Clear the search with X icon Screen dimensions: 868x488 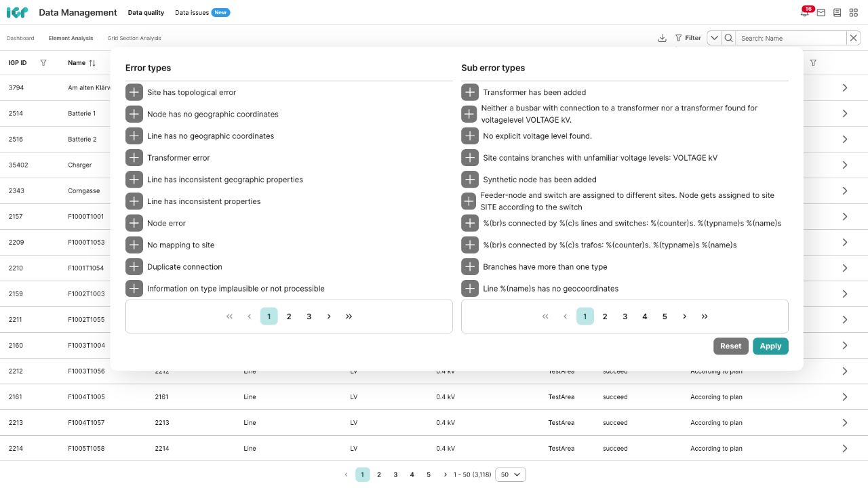coord(854,39)
